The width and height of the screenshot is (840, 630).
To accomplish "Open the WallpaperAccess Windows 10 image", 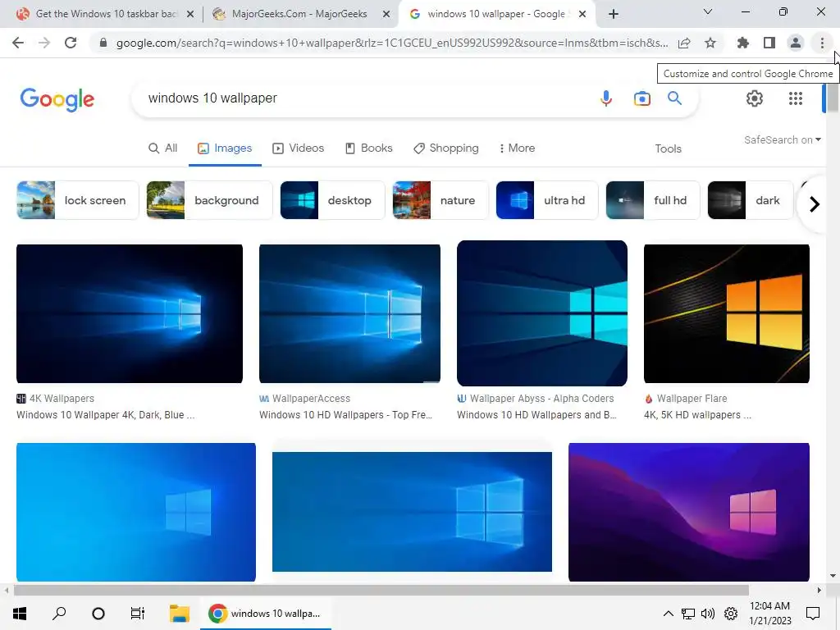I will (349, 314).
